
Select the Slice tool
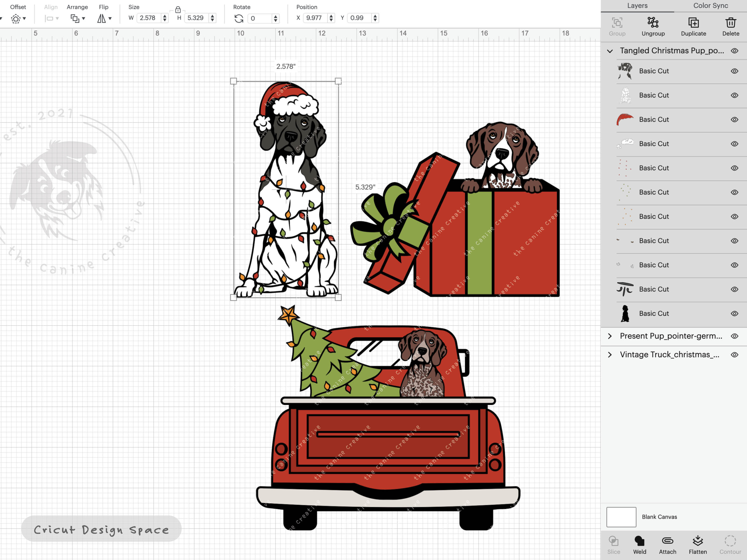pos(614,544)
